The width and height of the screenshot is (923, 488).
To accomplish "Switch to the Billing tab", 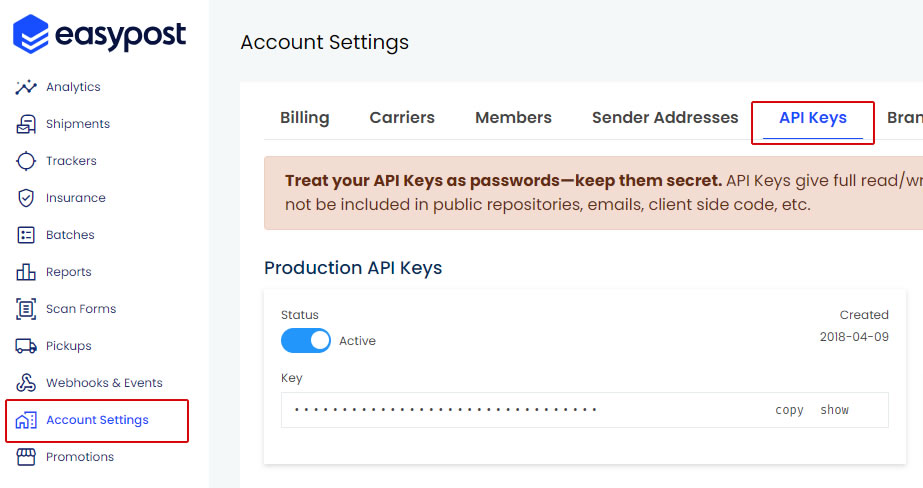I will click(305, 118).
